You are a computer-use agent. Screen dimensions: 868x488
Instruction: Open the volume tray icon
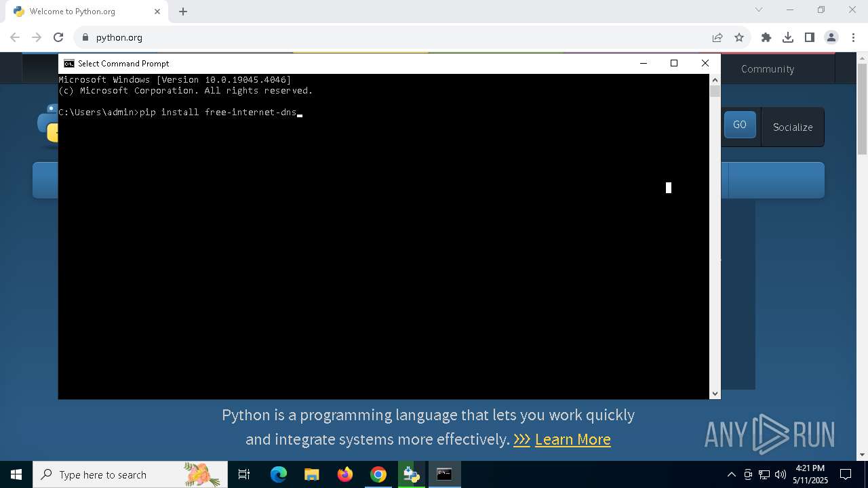(x=780, y=474)
